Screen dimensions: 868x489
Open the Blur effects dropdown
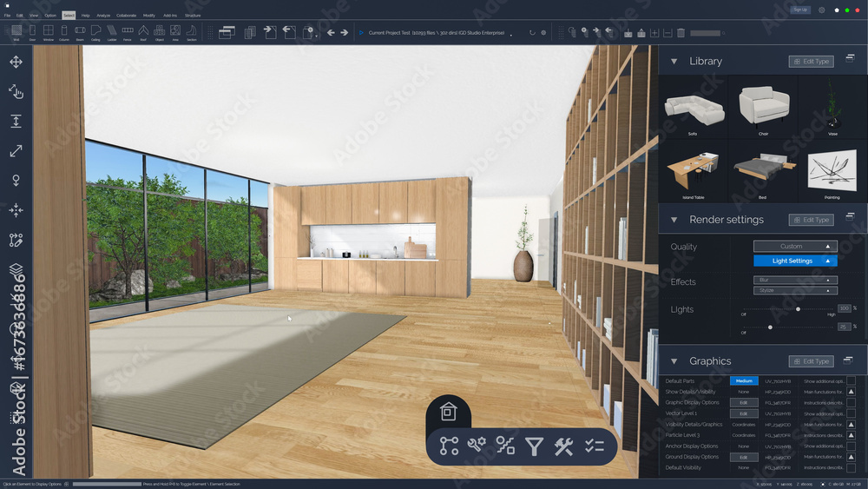(795, 280)
